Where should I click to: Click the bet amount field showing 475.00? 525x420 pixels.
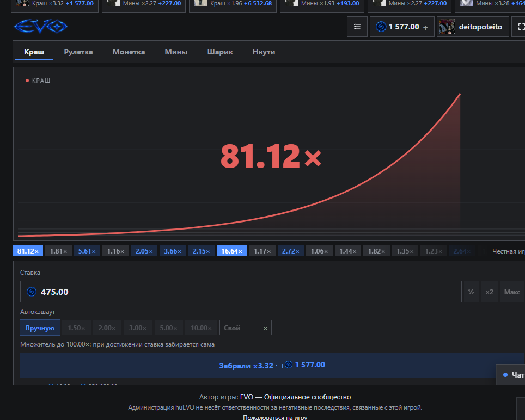pyautogui.click(x=241, y=292)
